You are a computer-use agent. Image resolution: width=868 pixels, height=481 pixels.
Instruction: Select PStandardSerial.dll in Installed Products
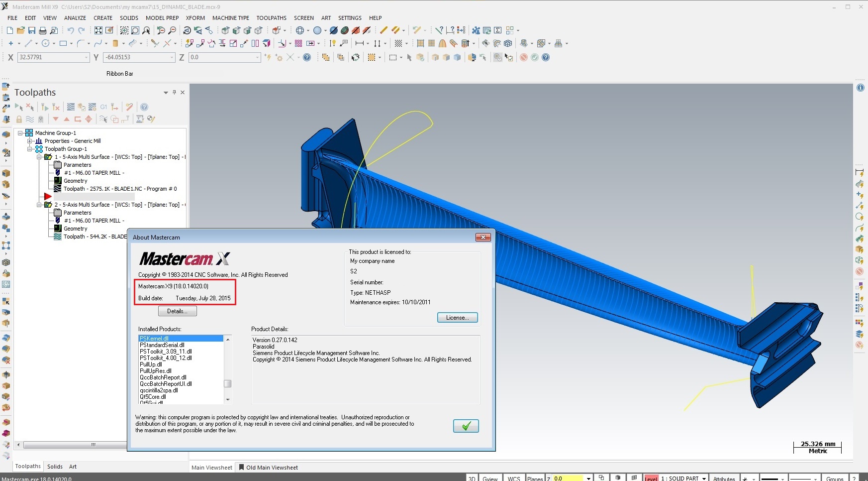coord(162,345)
